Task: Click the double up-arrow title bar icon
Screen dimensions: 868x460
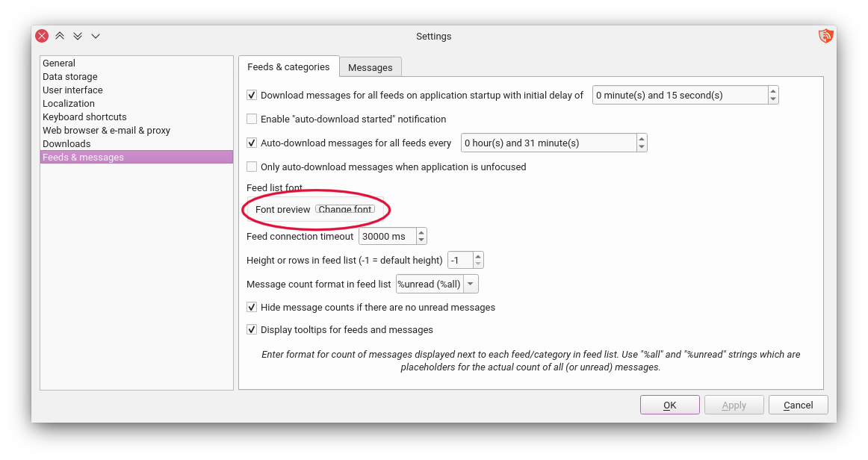Action: point(60,36)
